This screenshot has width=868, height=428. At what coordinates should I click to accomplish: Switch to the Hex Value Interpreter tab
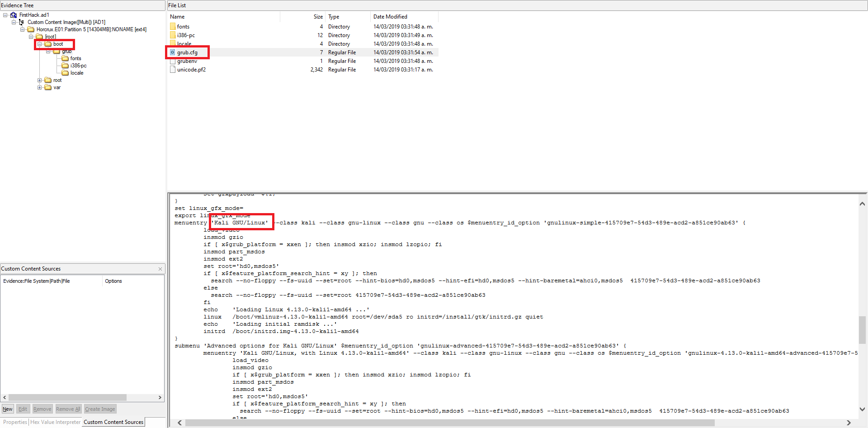tap(55, 422)
